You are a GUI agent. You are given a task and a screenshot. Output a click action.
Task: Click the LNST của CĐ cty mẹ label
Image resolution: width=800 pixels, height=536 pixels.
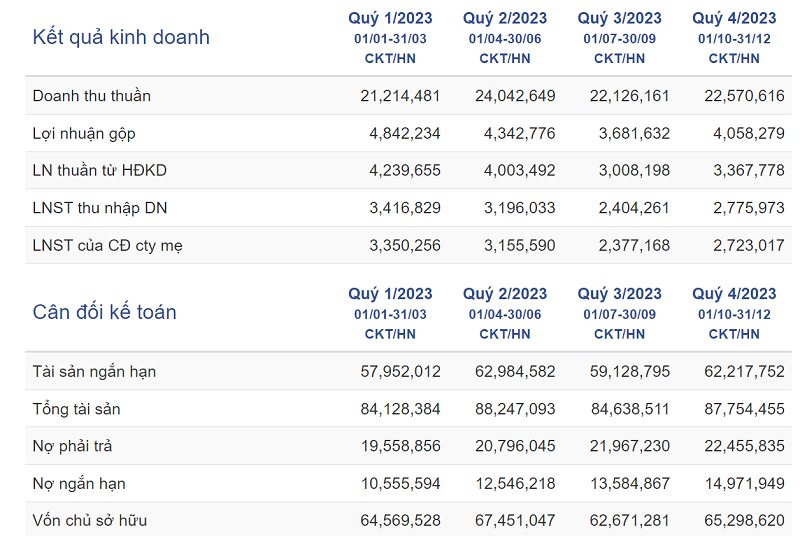[108, 245]
